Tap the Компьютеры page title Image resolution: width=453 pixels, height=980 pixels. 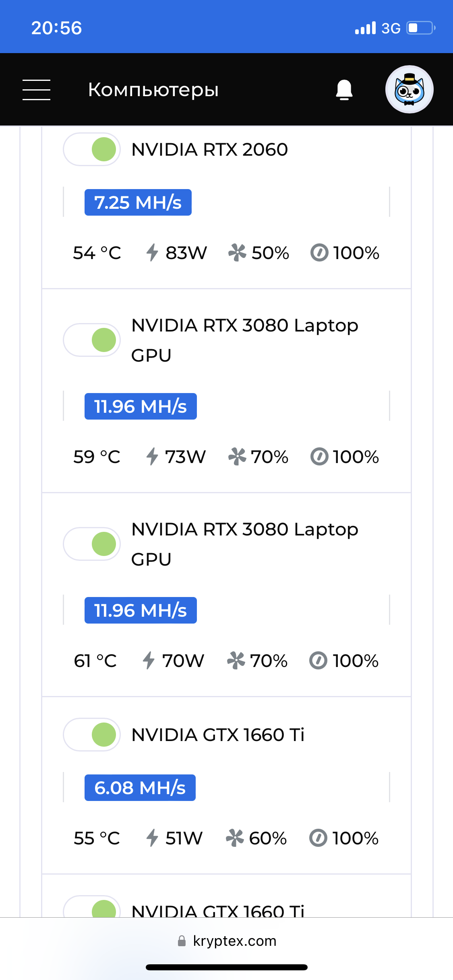(153, 90)
